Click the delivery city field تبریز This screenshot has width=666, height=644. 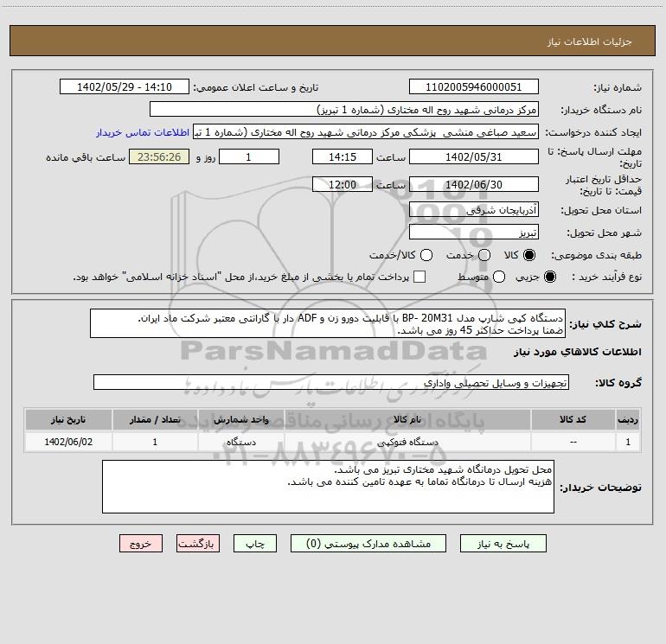(474, 232)
